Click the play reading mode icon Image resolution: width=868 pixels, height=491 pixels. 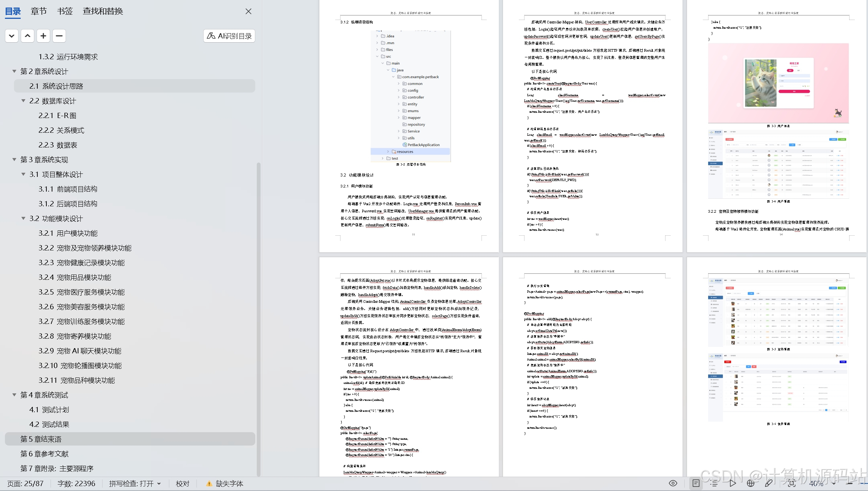click(x=733, y=483)
